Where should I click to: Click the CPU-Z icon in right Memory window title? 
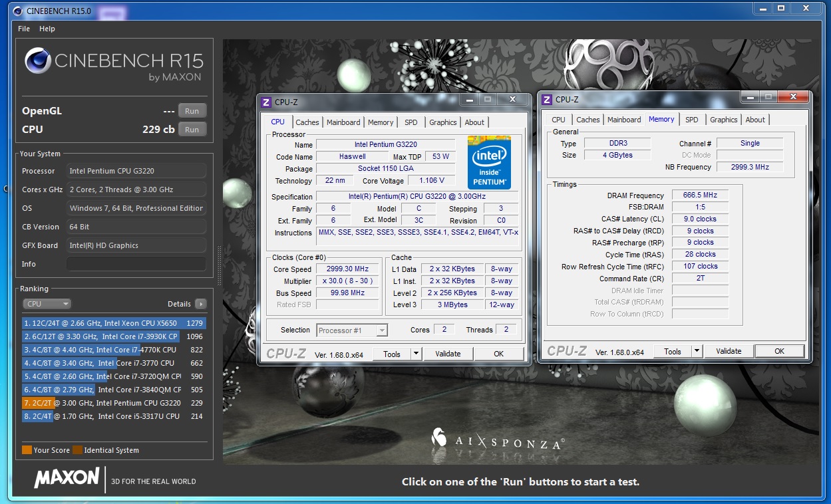point(547,100)
